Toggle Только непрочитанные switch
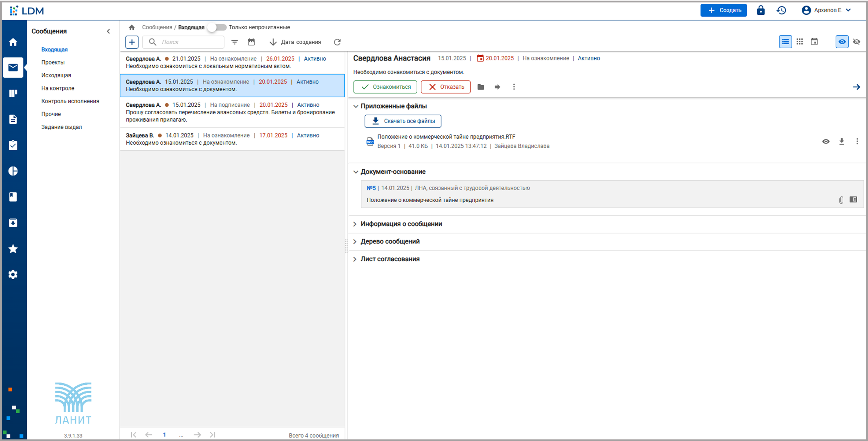This screenshot has width=868, height=441. coord(217,27)
